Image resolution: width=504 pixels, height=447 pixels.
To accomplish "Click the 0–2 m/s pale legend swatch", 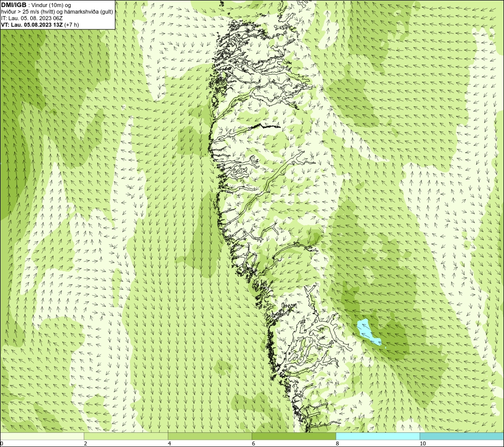I will point(42,436).
